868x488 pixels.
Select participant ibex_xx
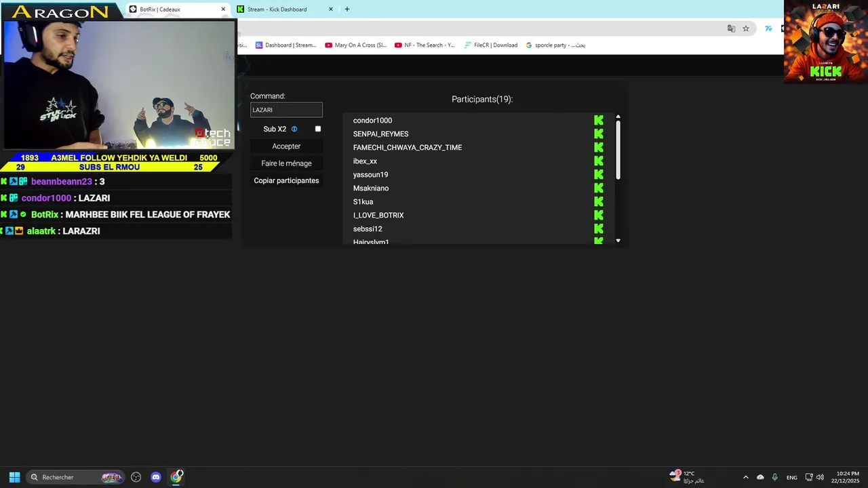pyautogui.click(x=365, y=161)
